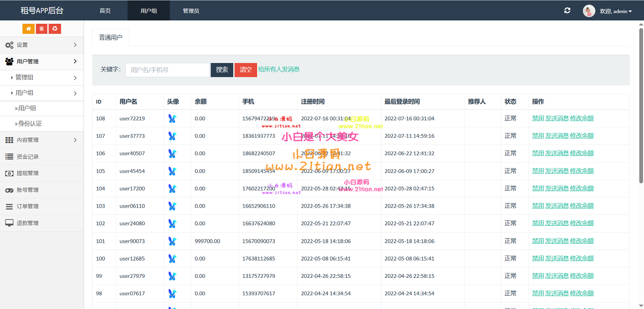Viewport: 644px width, 309px height.
Task: Open 提现管理 with the money icon
Action: tap(27, 173)
